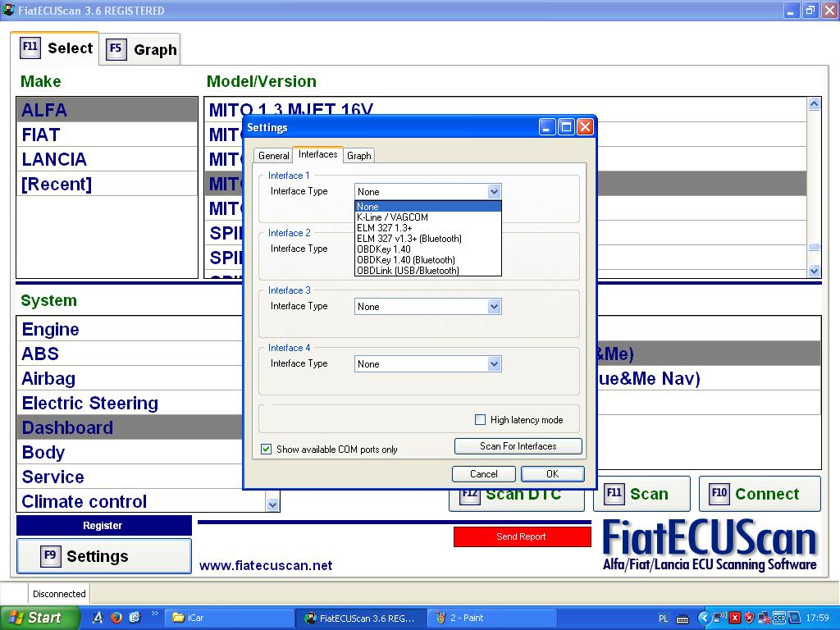This screenshot has height=630, width=840.
Task: Cancel the Settings dialog
Action: click(x=484, y=474)
